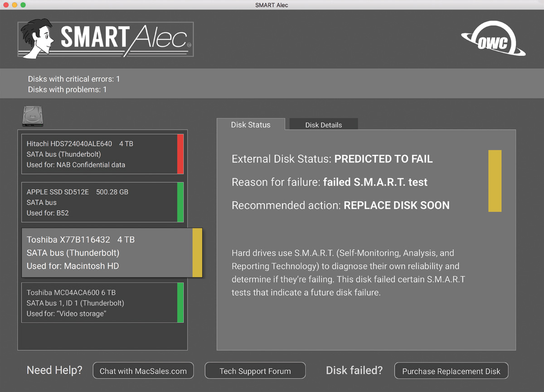Screen dimensions: 544x392
Task: Click 'SATA bus 1, ID 1 (Thunderbolt)' text
Action: point(75,303)
